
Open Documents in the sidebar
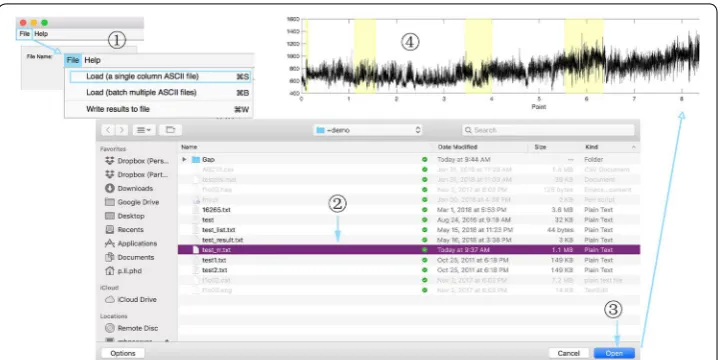coord(130,257)
